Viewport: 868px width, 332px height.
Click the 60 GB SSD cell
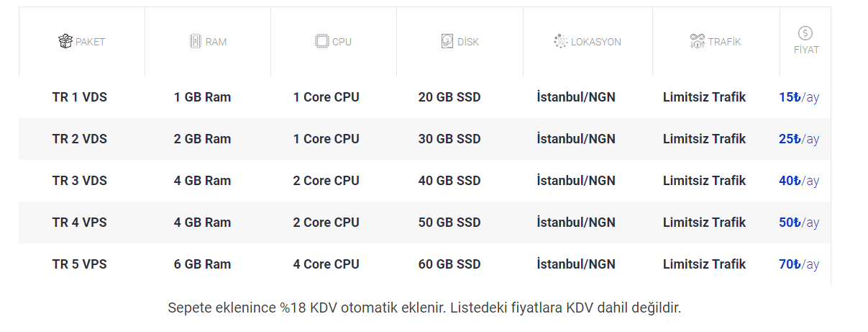tap(449, 264)
